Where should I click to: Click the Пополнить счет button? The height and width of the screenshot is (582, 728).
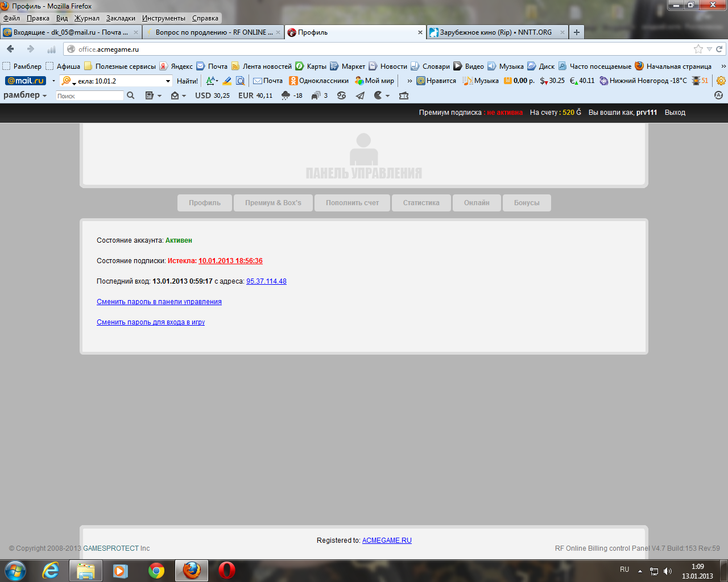point(352,203)
